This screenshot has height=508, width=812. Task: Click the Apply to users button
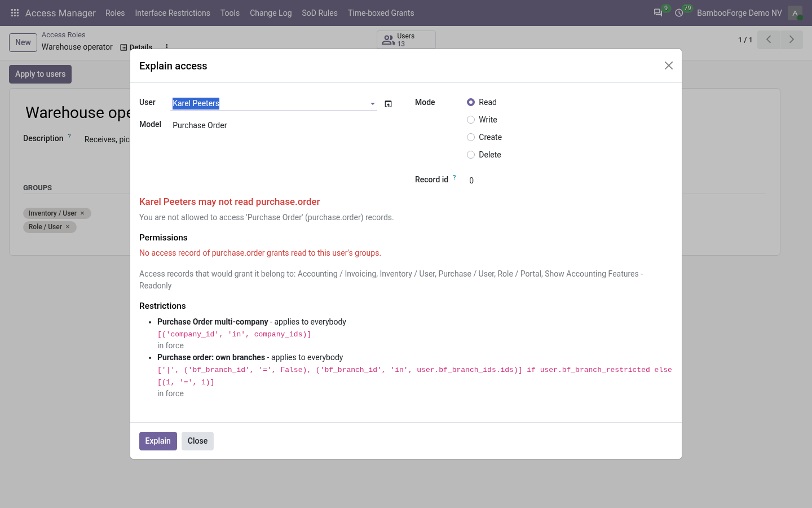click(40, 74)
